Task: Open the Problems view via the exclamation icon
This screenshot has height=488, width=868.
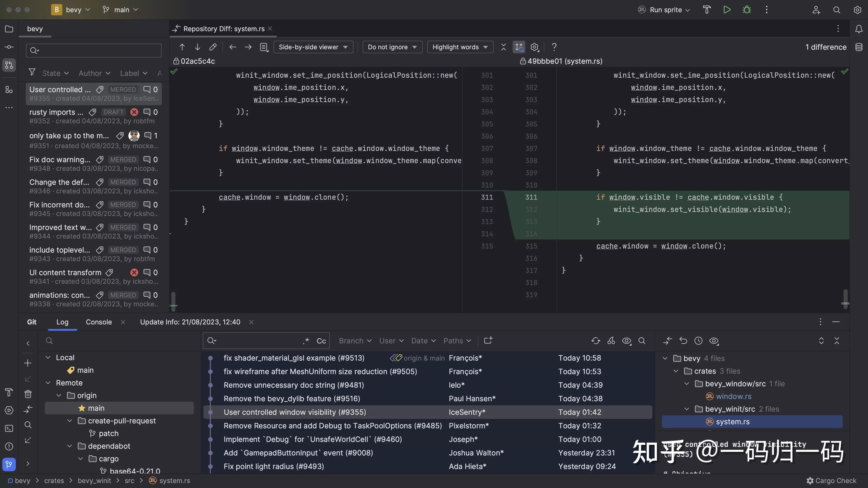Action: 9,446
